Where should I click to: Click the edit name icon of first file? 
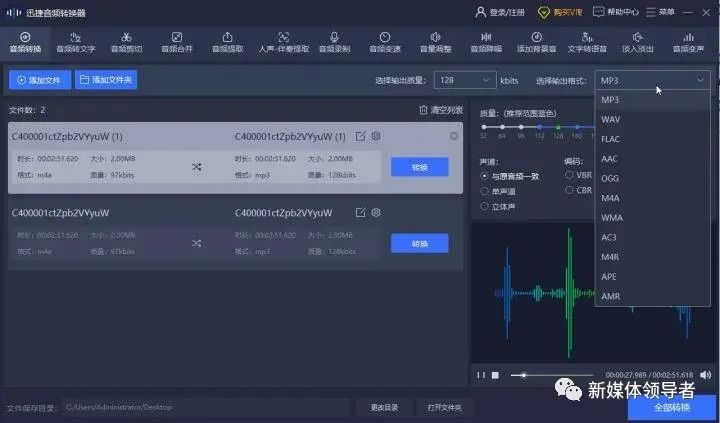click(360, 136)
